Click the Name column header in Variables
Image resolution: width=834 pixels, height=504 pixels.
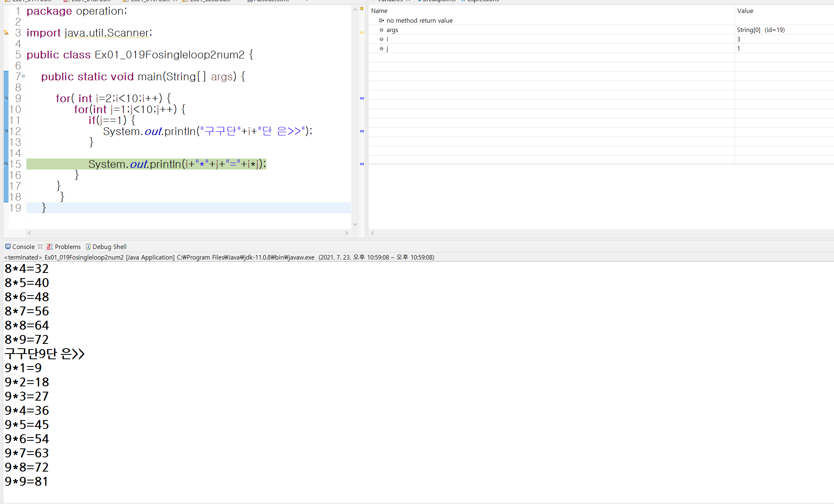point(379,11)
